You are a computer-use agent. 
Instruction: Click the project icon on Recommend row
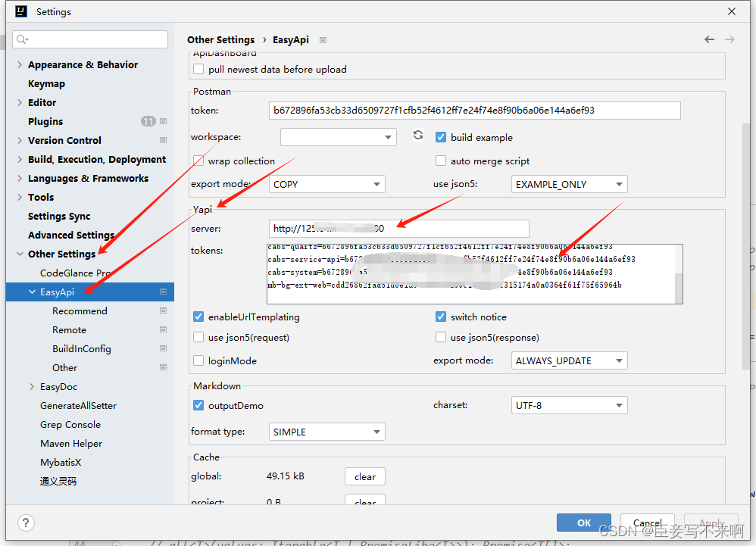click(164, 310)
